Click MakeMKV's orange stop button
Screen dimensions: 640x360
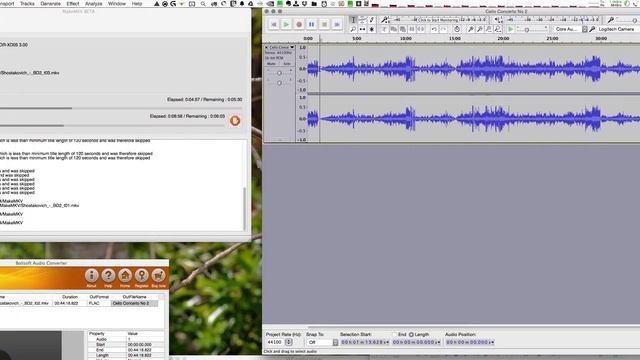click(235, 121)
